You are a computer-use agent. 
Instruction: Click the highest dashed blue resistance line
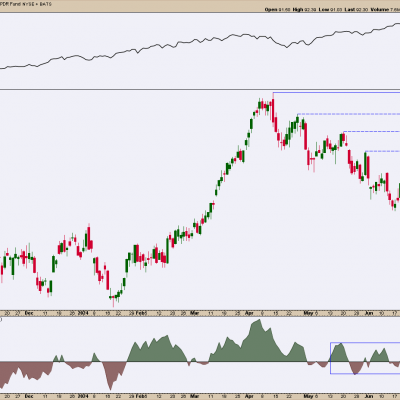click(x=349, y=114)
